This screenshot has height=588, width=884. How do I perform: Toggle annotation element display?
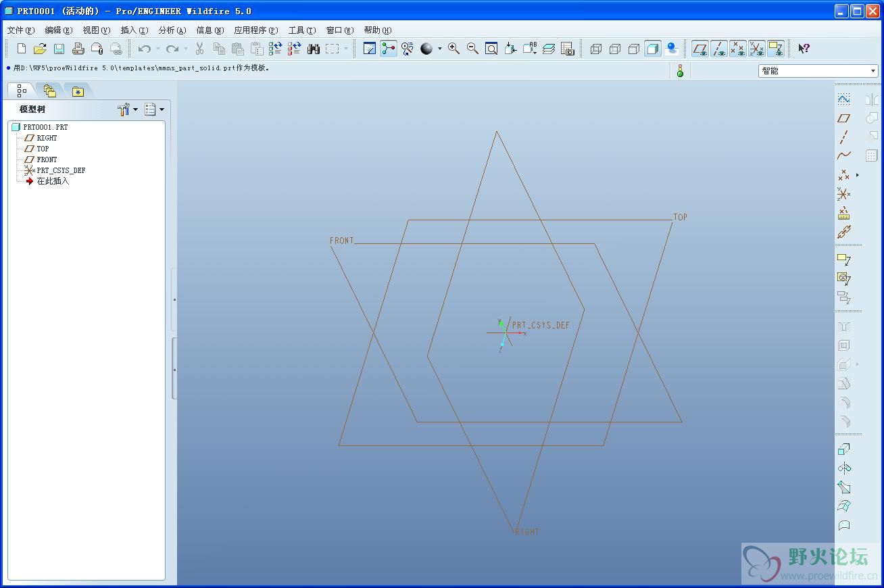pyautogui.click(x=776, y=49)
